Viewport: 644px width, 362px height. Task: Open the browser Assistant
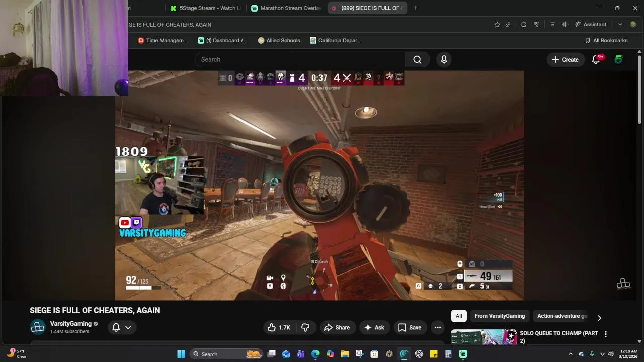click(591, 24)
